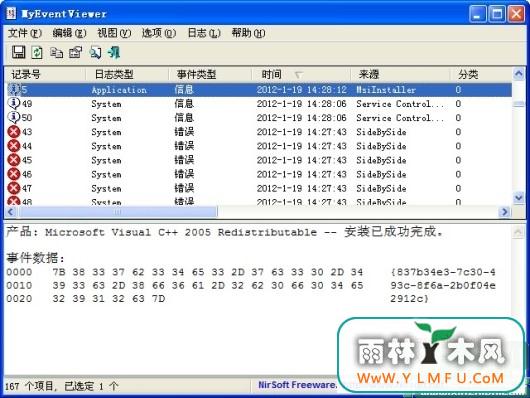Open the 文件(F) menu
This screenshot has height=398, width=530.
[25, 33]
